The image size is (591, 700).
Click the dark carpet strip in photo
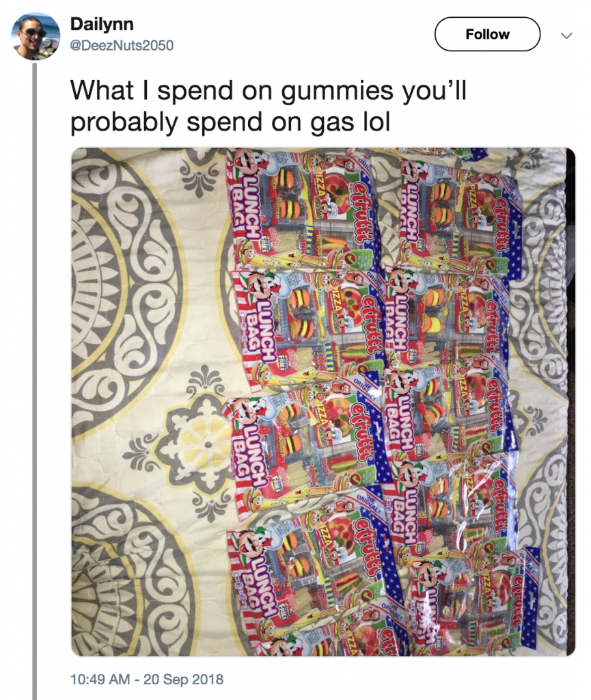(571, 402)
